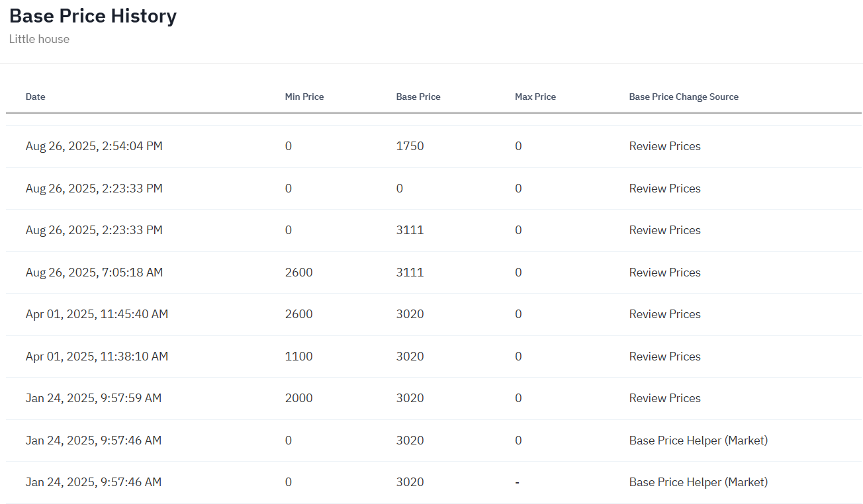Select the Aug 26, 2025, 2:54:04 PM row date

[94, 146]
